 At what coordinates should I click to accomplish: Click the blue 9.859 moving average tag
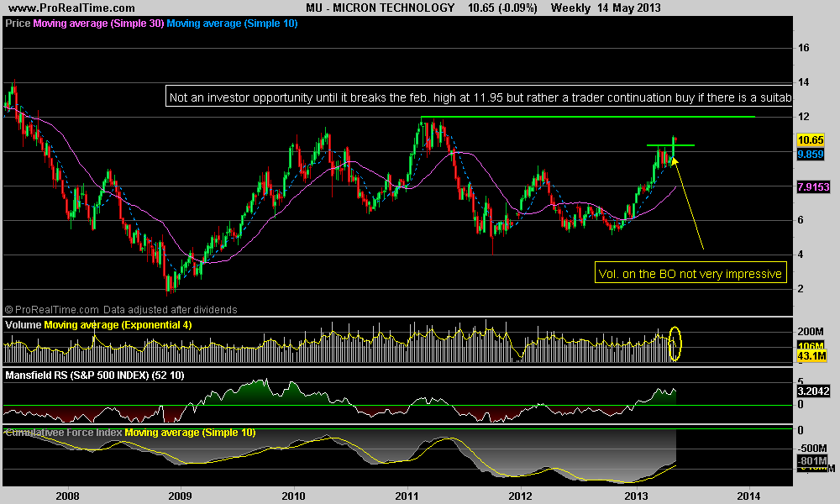(811, 155)
